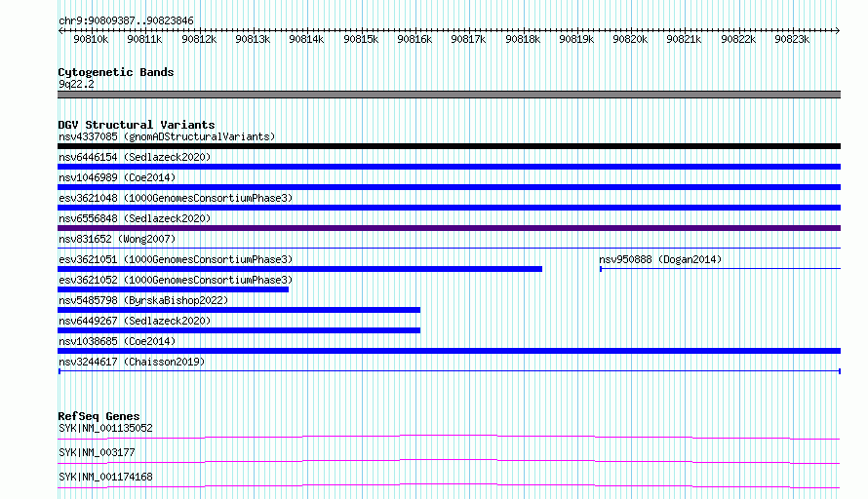Select the 90819k ruler tick label

(x=576, y=39)
